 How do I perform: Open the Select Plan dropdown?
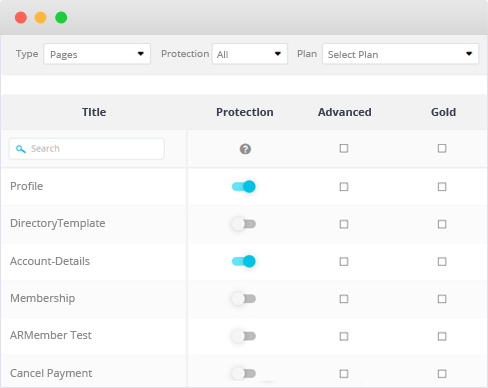[x=400, y=54]
